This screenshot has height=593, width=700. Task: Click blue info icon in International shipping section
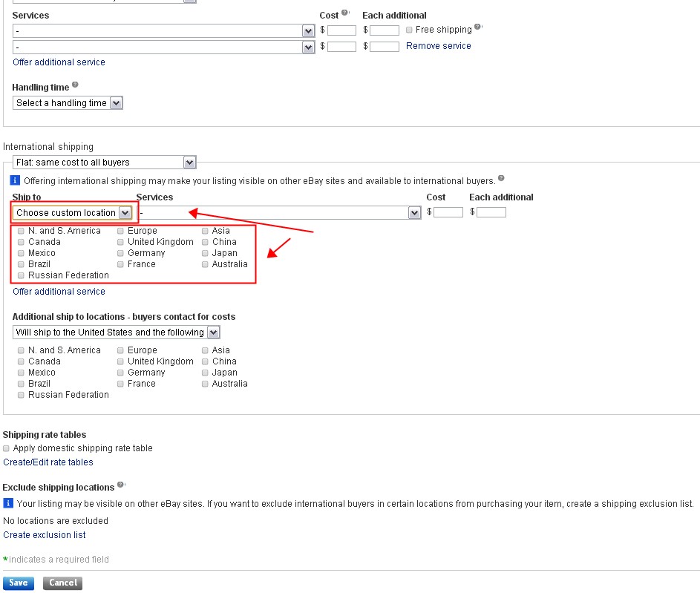pyautogui.click(x=15, y=180)
